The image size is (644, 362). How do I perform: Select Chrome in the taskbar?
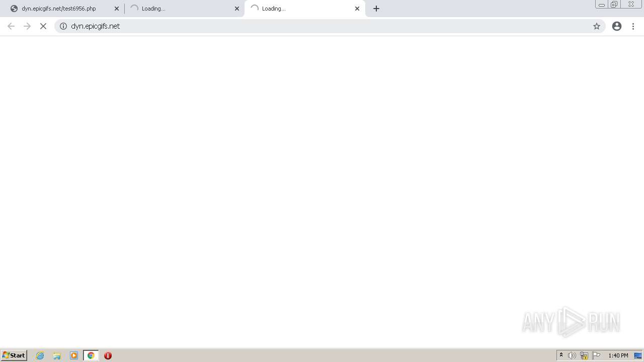point(91,355)
